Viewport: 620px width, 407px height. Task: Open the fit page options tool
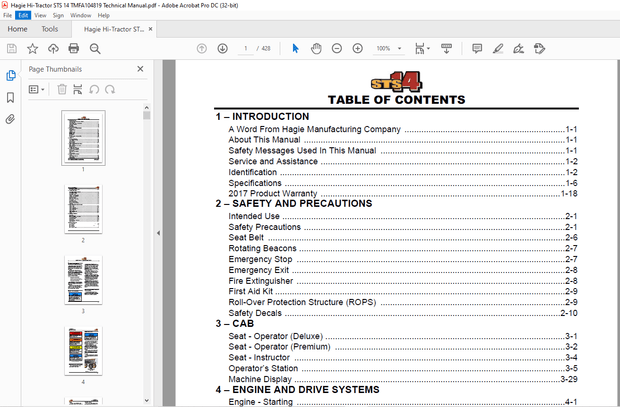[422, 49]
